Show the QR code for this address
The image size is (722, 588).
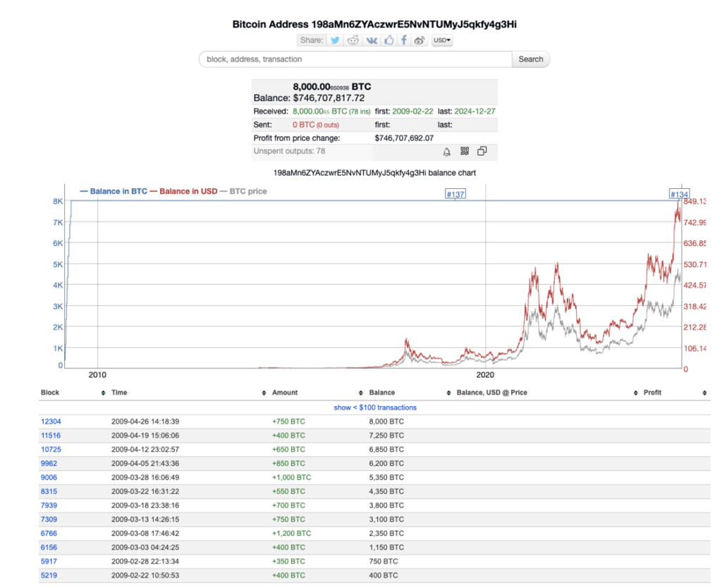pos(465,150)
